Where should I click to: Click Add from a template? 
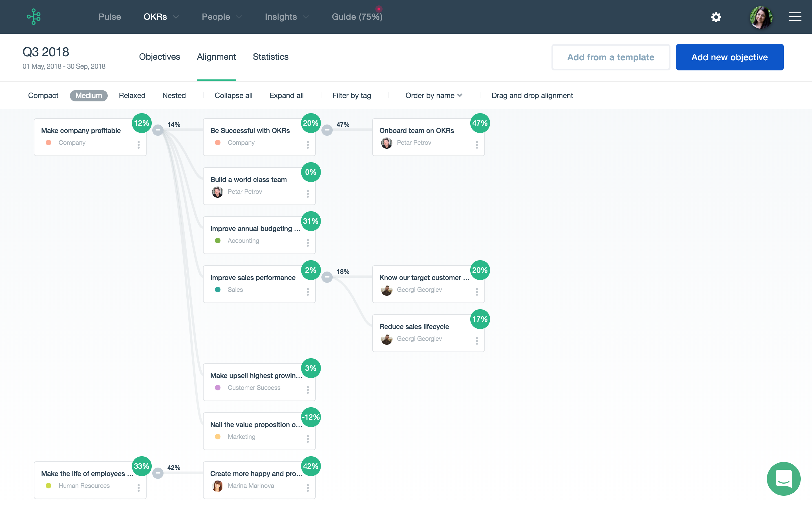tap(610, 57)
